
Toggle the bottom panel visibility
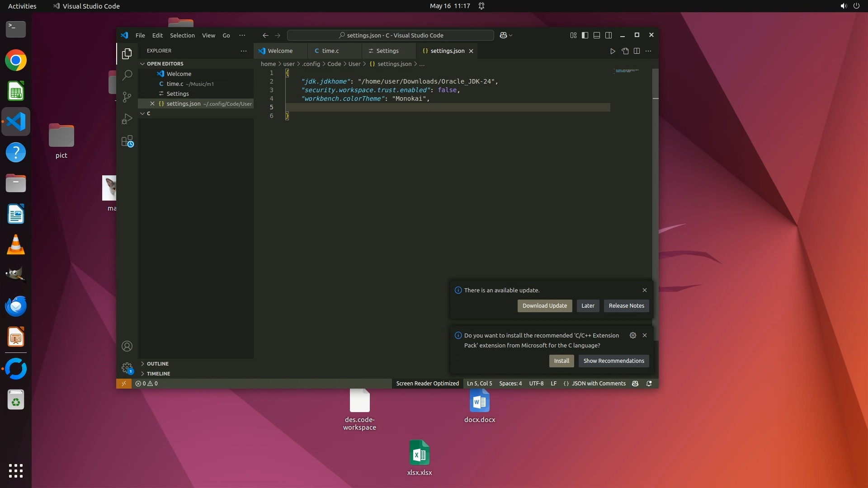[597, 35]
